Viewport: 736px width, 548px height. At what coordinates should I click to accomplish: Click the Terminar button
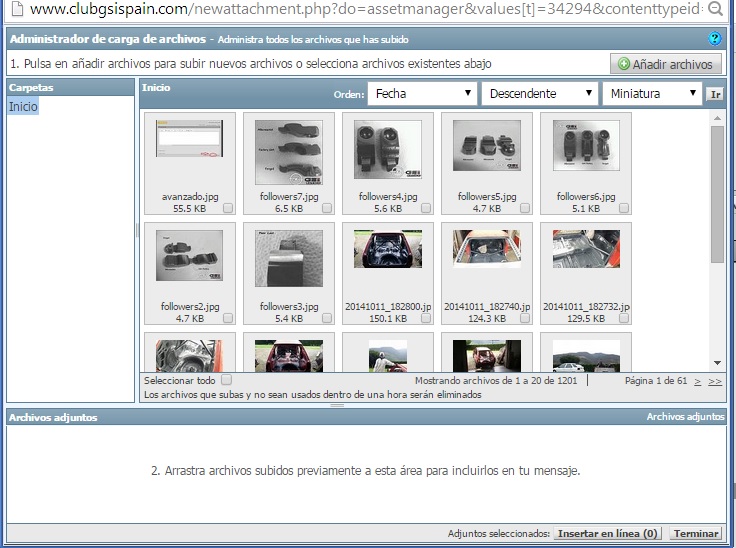pyautogui.click(x=696, y=534)
